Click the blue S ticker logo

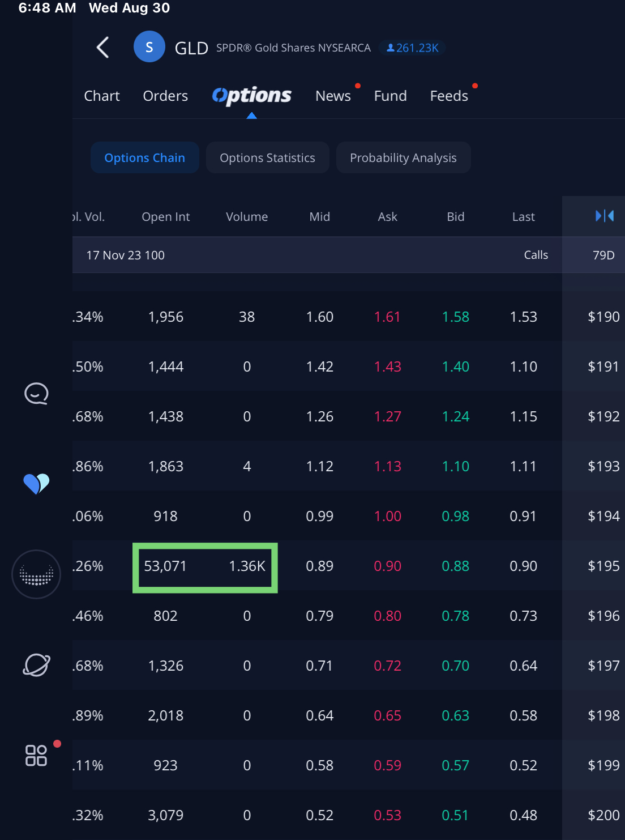click(x=149, y=47)
